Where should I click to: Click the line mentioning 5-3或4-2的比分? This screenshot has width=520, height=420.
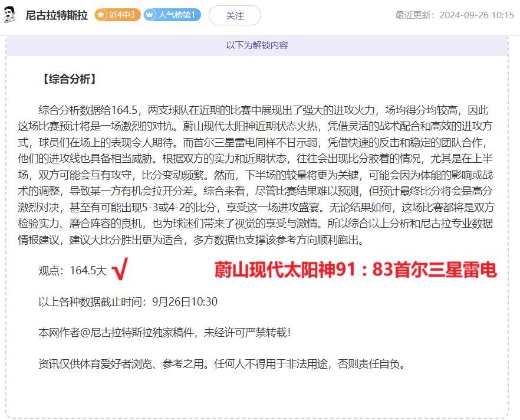point(256,208)
